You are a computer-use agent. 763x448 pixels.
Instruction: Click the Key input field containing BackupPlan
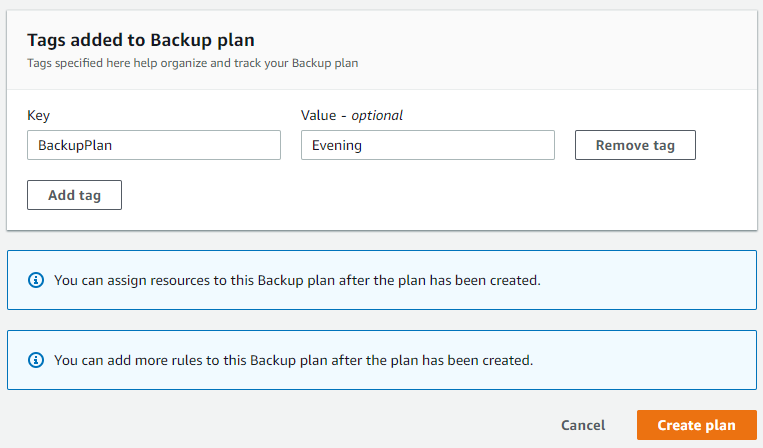click(x=153, y=145)
